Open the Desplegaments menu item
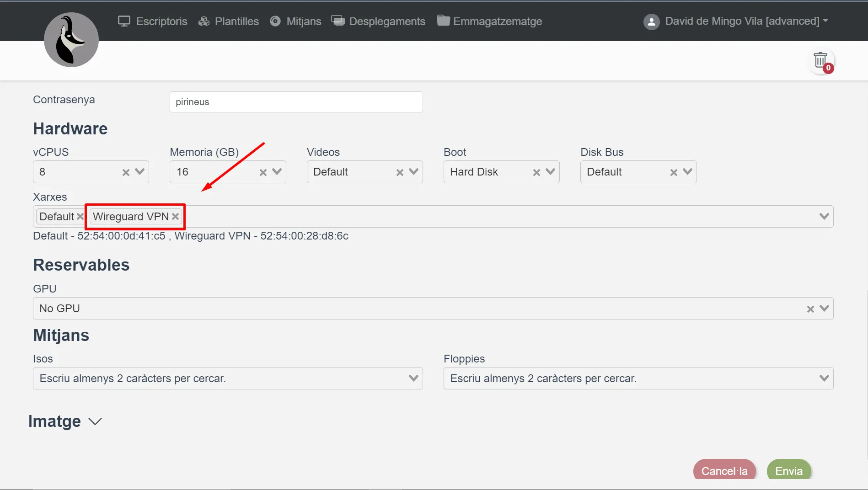Image resolution: width=868 pixels, height=490 pixels. click(378, 21)
